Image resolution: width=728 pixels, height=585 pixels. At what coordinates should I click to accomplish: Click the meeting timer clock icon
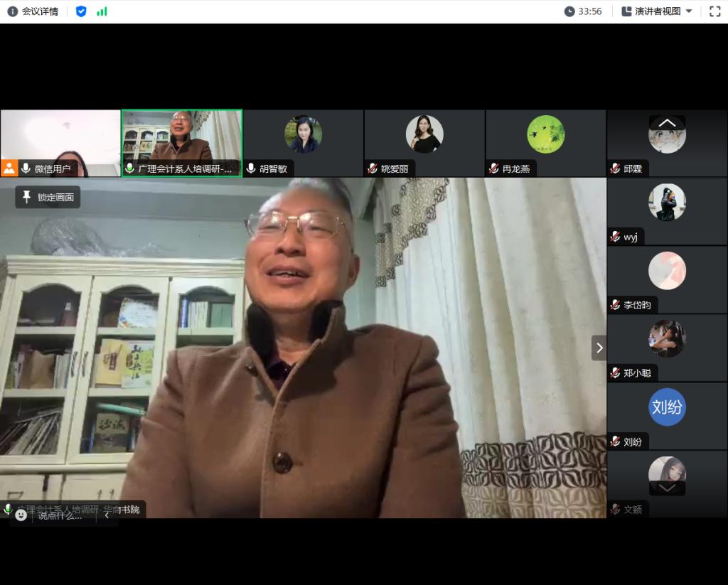569,11
